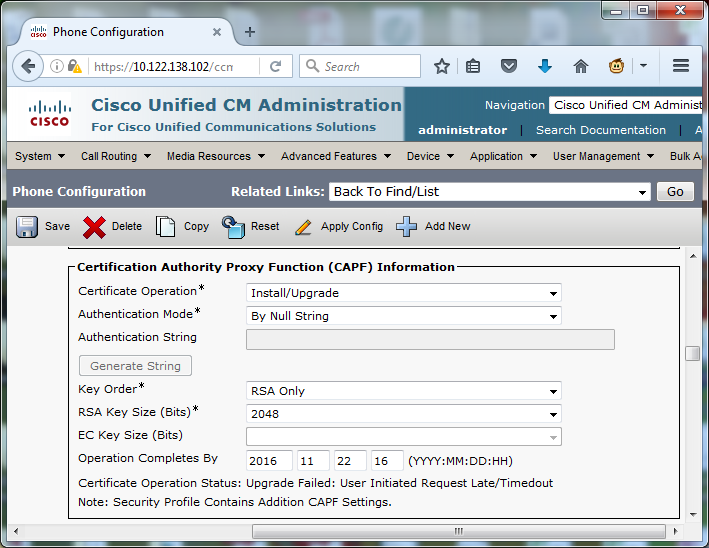Open the Application menu
The image size is (709, 548).
tap(503, 156)
